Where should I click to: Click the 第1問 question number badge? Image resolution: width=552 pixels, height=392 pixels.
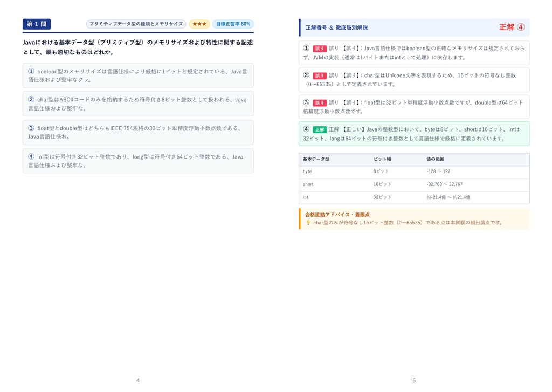click(x=37, y=24)
